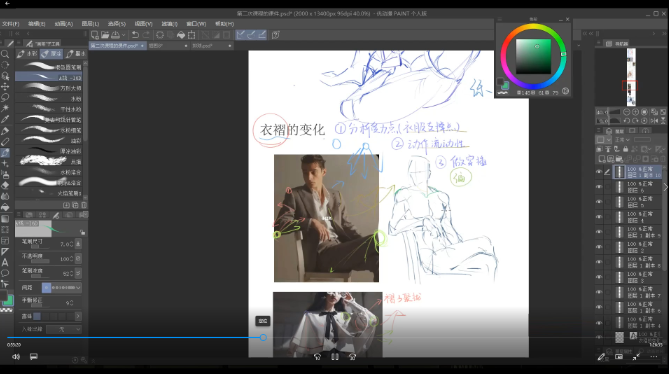The width and height of the screenshot is (669, 374).
Task: Toggle visibility of layer 图层 6
Action: tap(599, 187)
